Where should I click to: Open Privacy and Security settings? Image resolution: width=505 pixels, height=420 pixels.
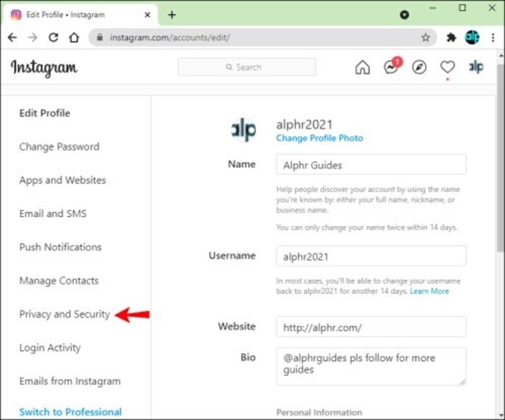click(65, 314)
